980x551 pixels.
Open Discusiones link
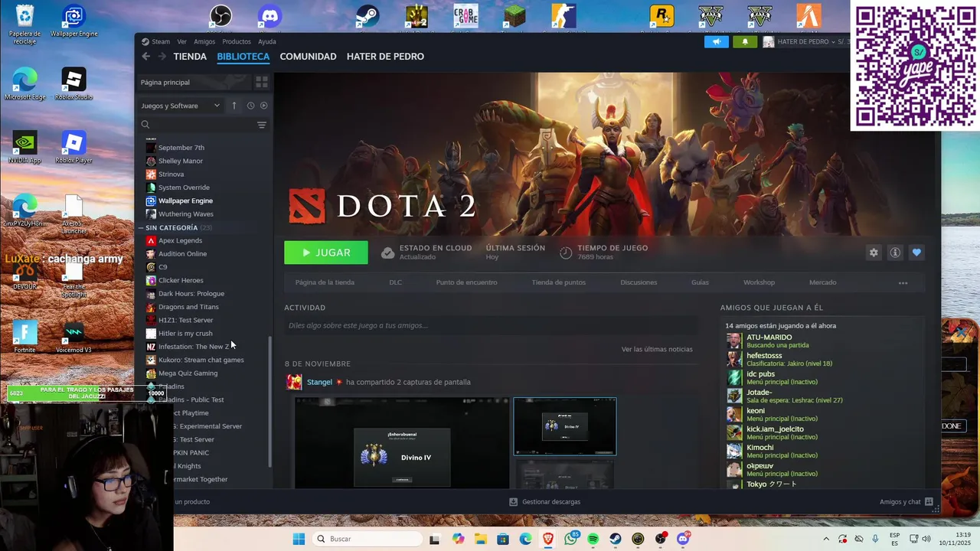pyautogui.click(x=639, y=282)
